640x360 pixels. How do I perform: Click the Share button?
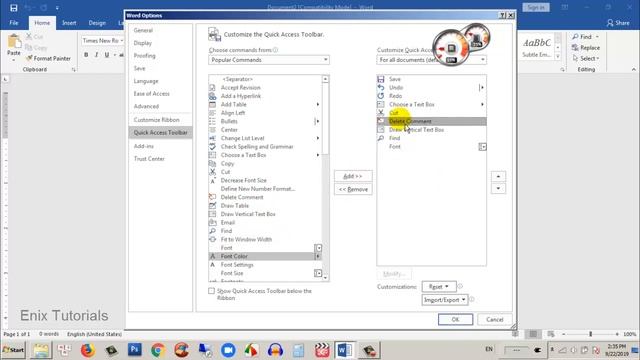(x=618, y=23)
